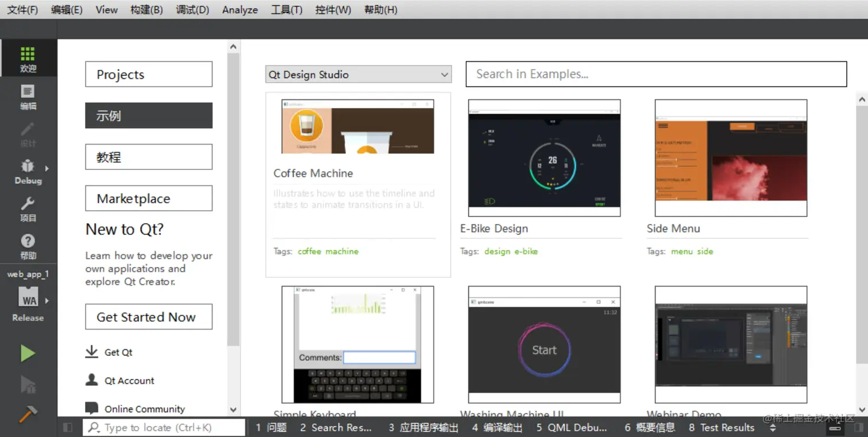Click the examples list scrollbar up arrow
The width and height of the screenshot is (868, 437).
(x=862, y=99)
